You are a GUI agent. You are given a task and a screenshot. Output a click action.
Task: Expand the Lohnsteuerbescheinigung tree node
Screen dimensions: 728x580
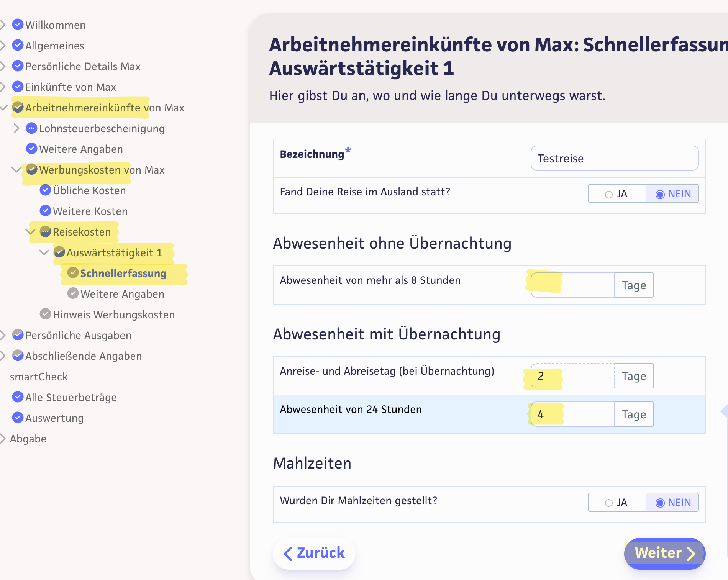(16, 128)
